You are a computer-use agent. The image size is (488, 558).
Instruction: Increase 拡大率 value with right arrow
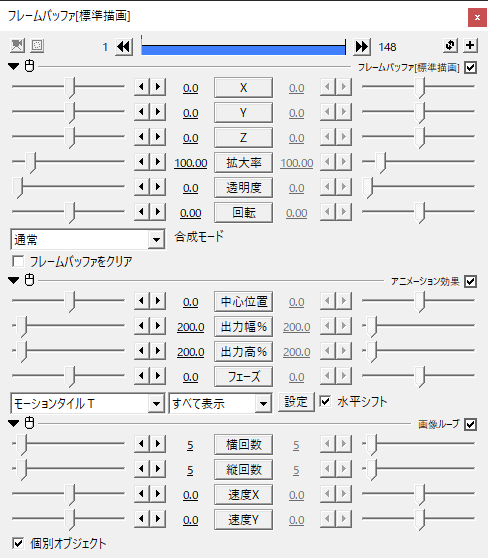pos(158,162)
